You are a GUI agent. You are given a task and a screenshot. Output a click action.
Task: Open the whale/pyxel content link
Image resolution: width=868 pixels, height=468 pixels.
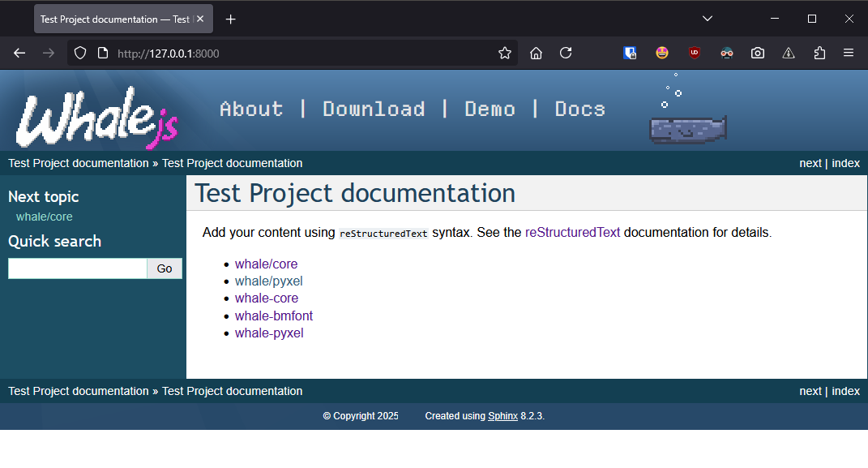click(x=269, y=281)
